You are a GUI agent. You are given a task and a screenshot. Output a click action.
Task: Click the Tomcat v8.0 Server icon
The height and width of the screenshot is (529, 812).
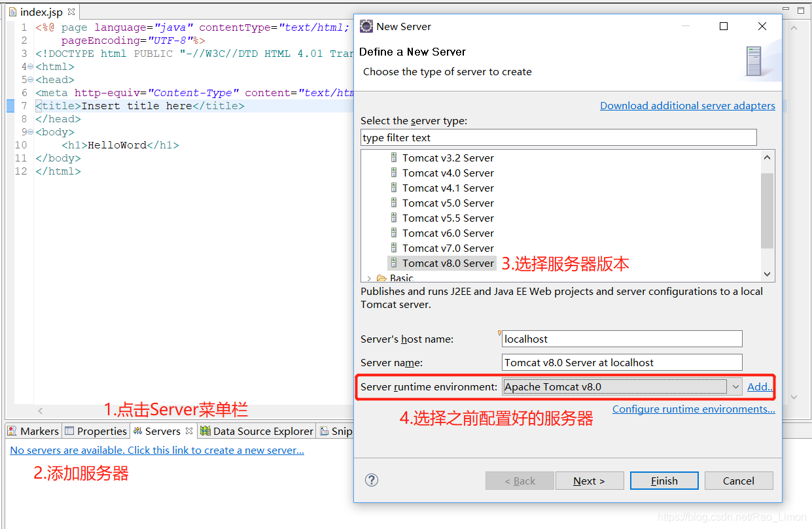[x=394, y=263]
